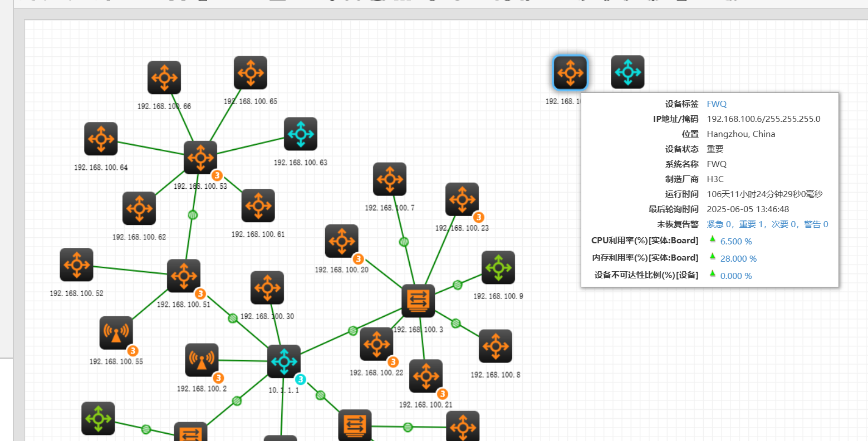
Task: Pick the 192.168.100.53 hub node
Action: coord(200,158)
